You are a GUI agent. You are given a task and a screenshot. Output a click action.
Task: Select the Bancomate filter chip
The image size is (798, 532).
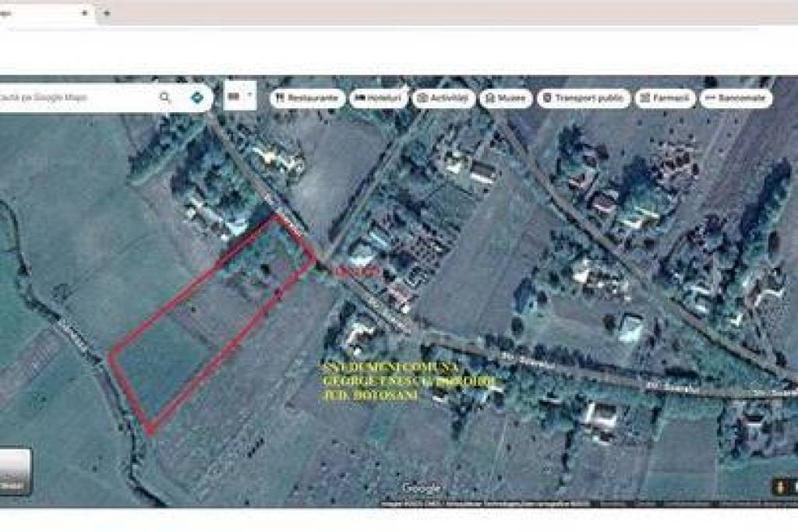click(x=736, y=98)
